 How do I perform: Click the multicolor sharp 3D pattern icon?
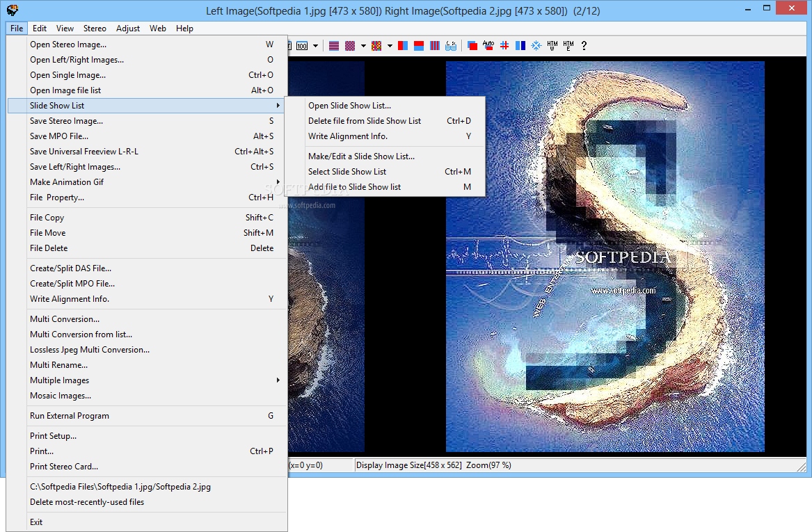coord(376,45)
